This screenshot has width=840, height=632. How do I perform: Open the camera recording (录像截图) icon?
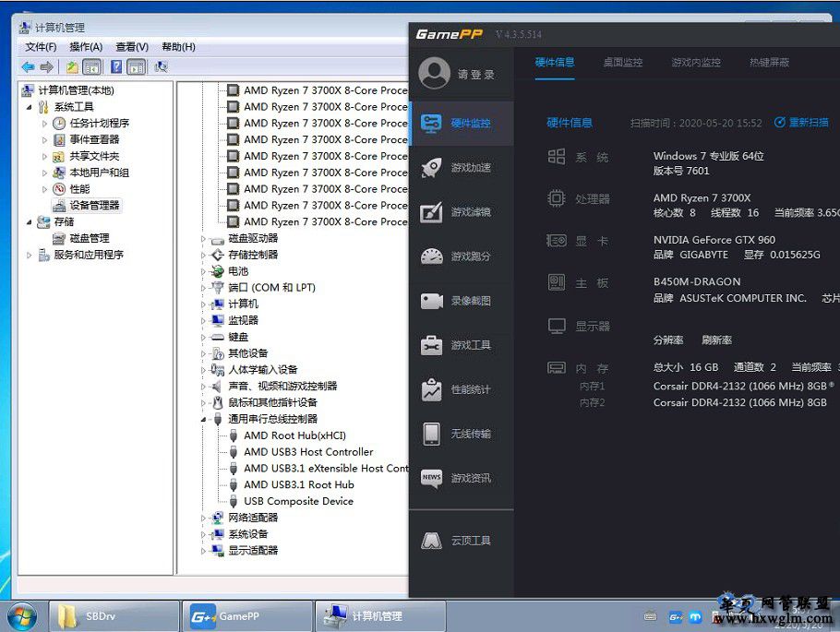click(x=431, y=301)
